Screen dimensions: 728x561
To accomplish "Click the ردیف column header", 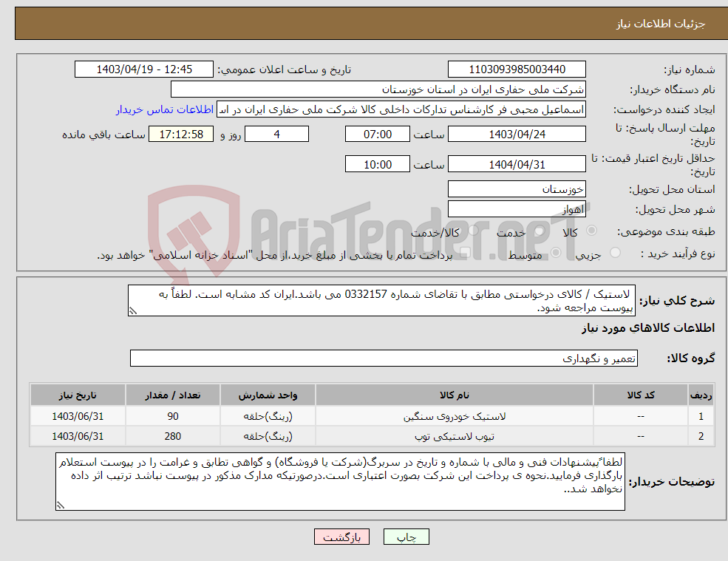I will point(701,395).
